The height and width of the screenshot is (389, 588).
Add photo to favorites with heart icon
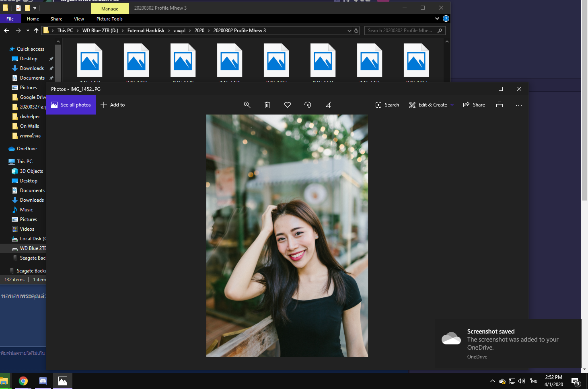click(288, 105)
